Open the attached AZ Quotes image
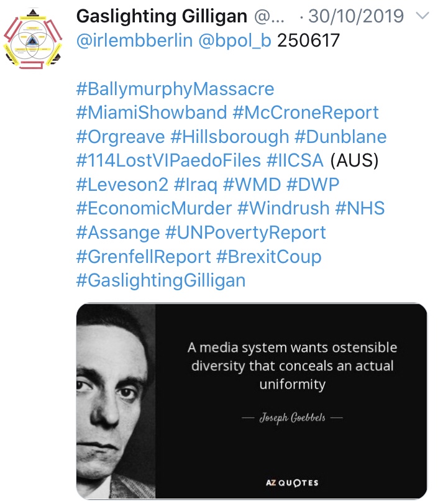 point(252,401)
